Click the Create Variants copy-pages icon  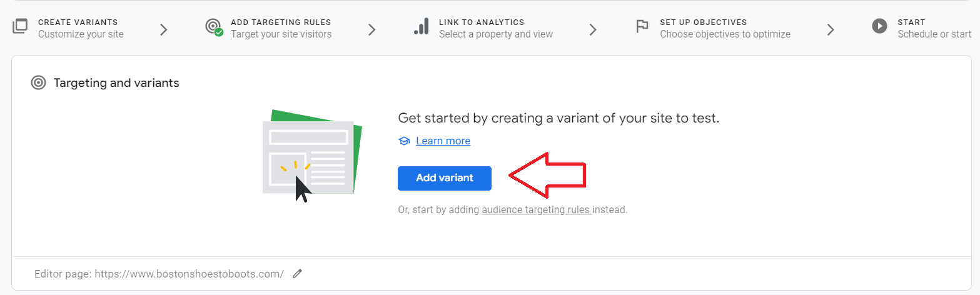point(20,27)
